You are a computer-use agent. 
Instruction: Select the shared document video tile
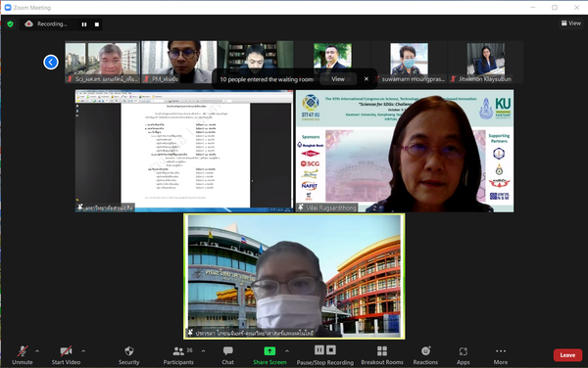[184, 151]
